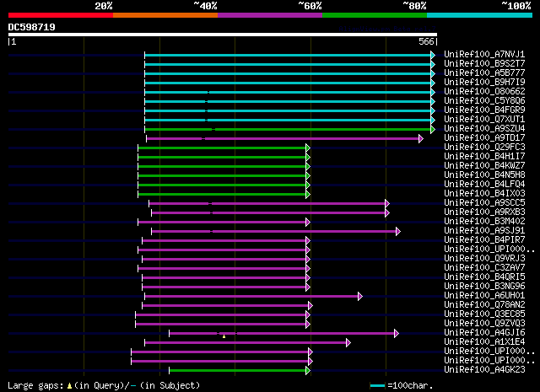Viewport: 540px width, 392px height.
Task: Click the arrowhead ending the UniRef100_A1X1E4 alignment
Action: (348, 343)
